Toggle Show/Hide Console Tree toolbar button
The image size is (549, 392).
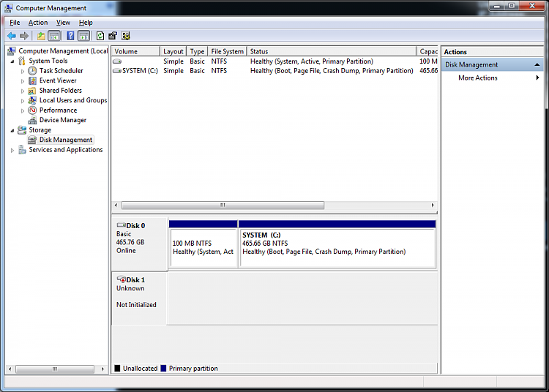(54, 36)
